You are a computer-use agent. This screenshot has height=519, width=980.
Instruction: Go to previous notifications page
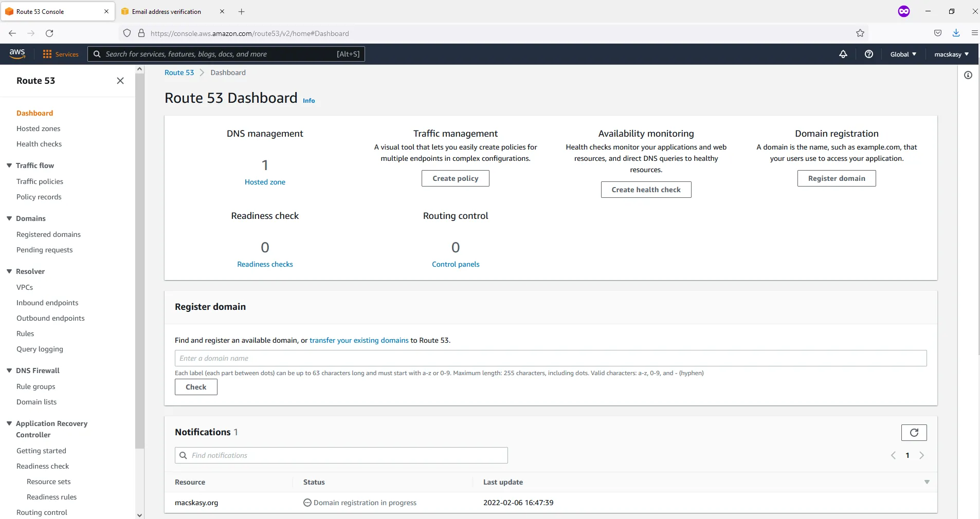coord(893,455)
